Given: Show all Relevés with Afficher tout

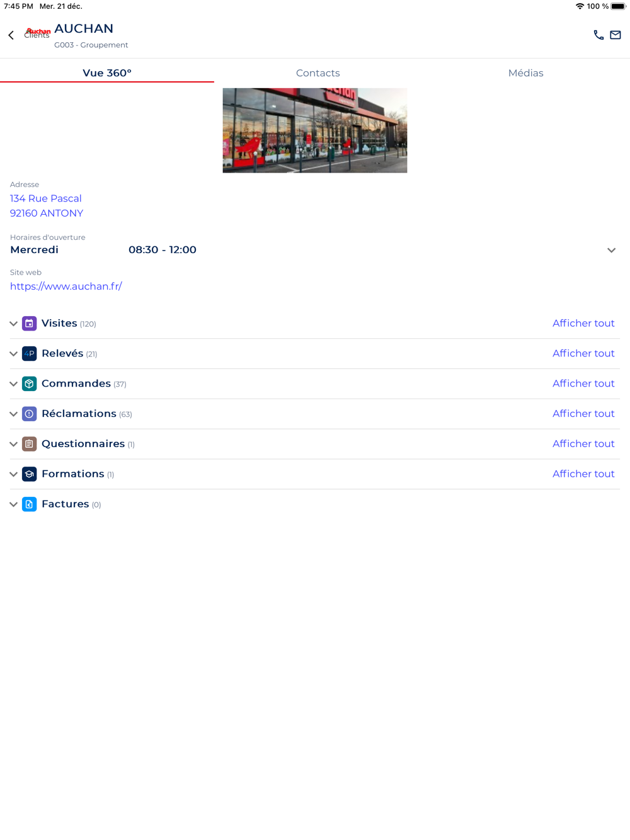Looking at the screenshot, I should (583, 353).
